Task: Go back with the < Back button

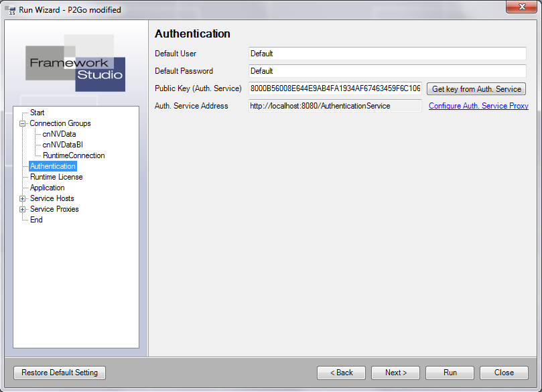Action: coord(341,373)
